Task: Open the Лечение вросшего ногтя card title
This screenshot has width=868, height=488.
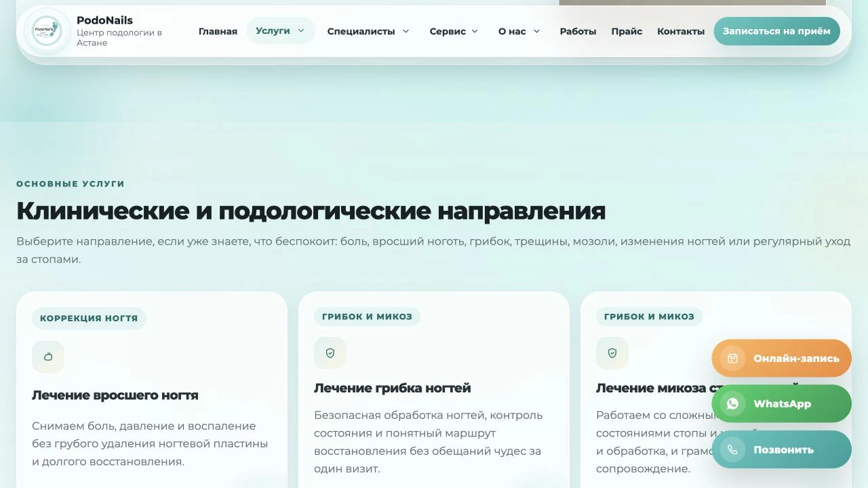Action: (115, 395)
